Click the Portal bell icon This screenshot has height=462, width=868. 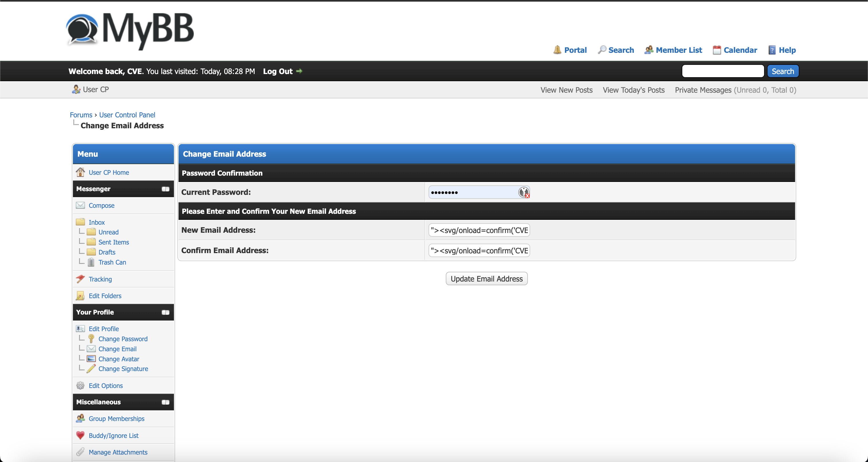pos(557,50)
